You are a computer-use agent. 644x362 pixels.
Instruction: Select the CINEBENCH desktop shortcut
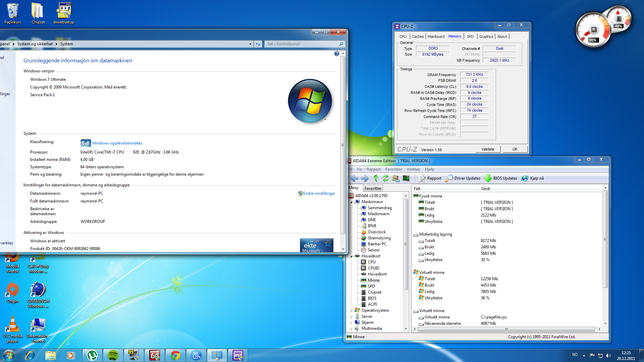pyautogui.click(x=38, y=295)
